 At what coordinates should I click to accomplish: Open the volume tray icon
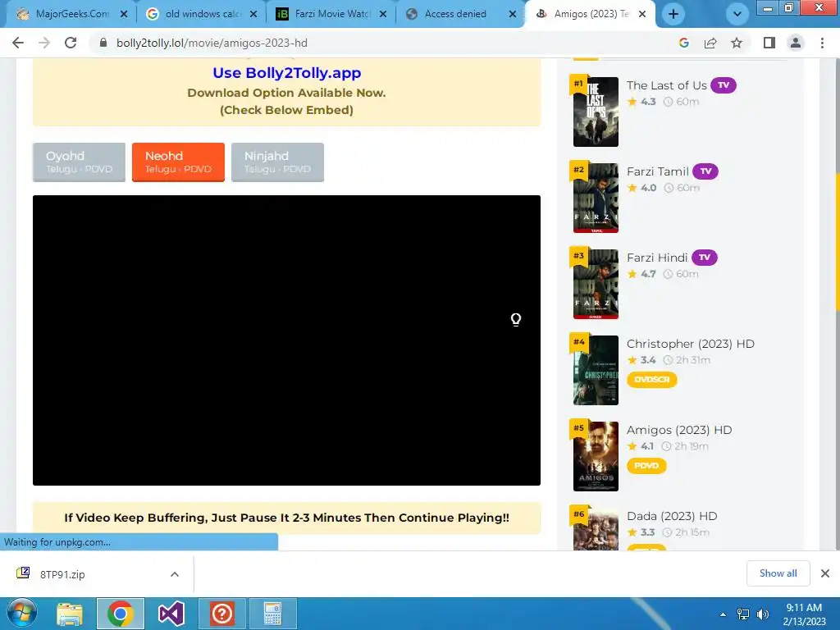tap(762, 614)
